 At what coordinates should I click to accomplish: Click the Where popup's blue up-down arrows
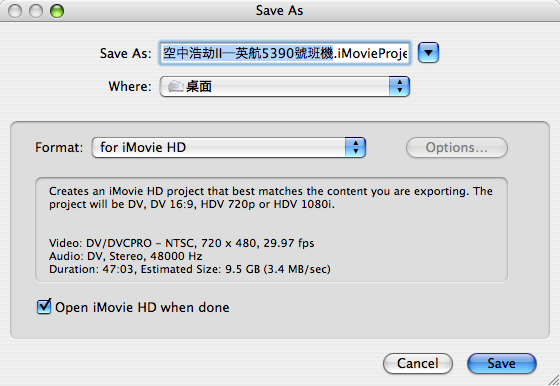[399, 86]
